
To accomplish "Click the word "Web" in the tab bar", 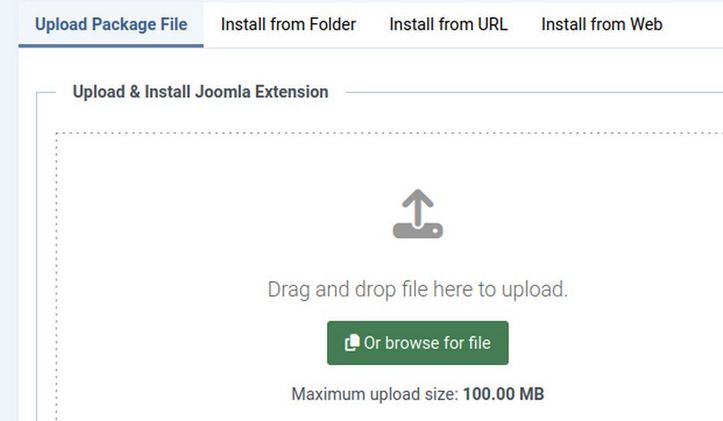I will click(645, 24).
